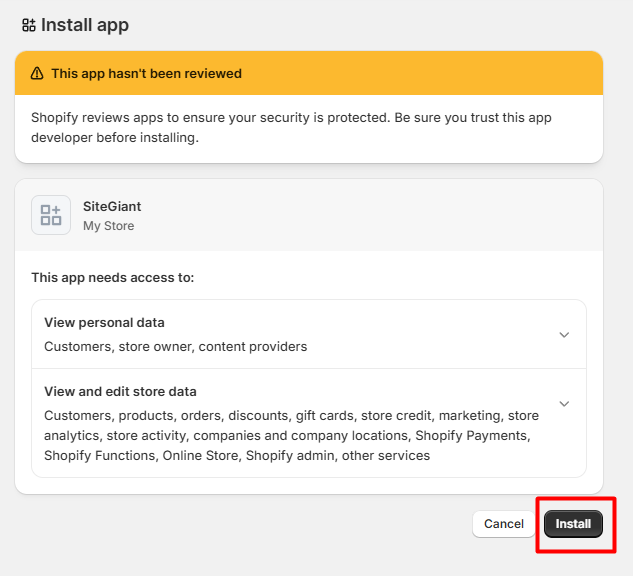The image size is (633, 576).
Task: Click the warning triangle icon
Action: point(37,73)
